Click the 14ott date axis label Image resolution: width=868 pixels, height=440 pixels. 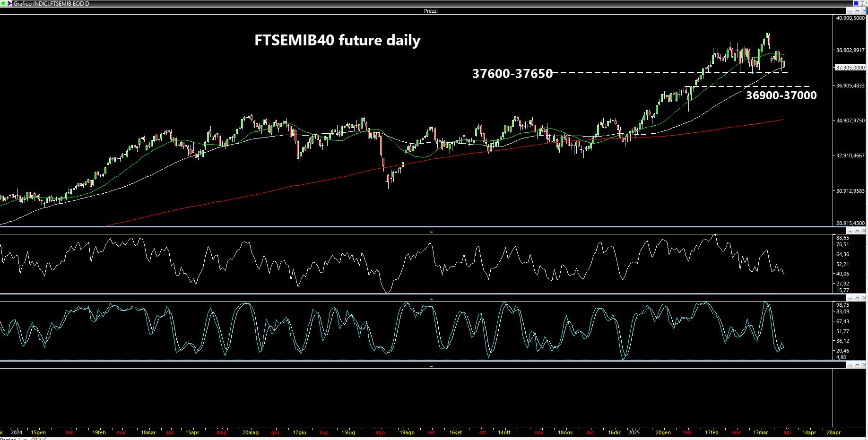(x=504, y=432)
